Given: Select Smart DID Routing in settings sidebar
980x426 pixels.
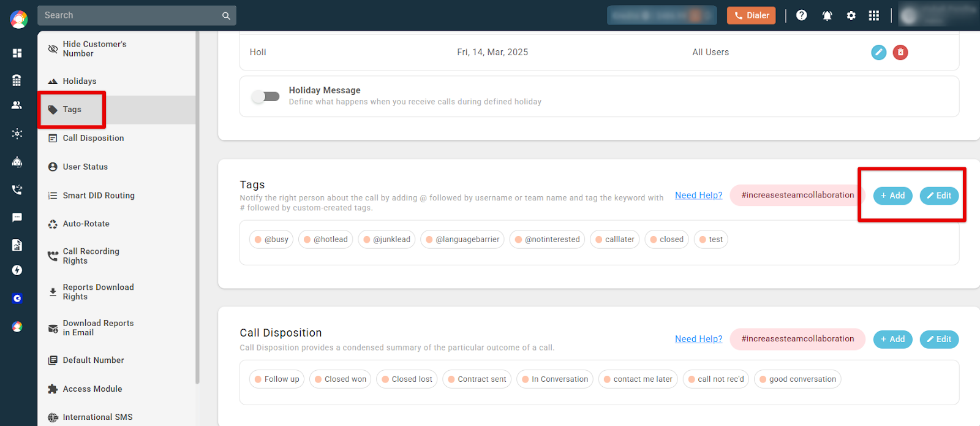Looking at the screenshot, I should tap(116, 196).
